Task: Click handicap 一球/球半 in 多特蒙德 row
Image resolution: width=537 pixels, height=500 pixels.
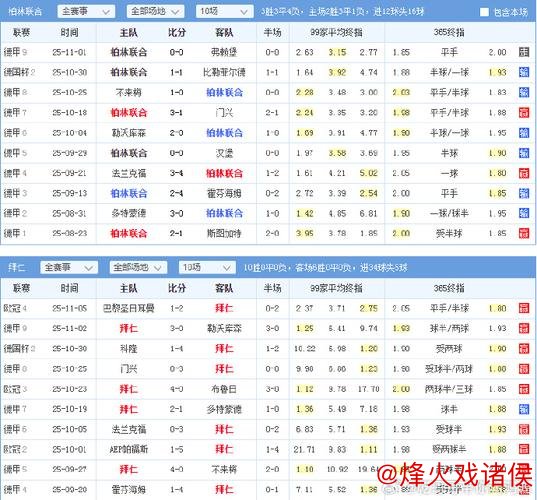Action: 449,213
